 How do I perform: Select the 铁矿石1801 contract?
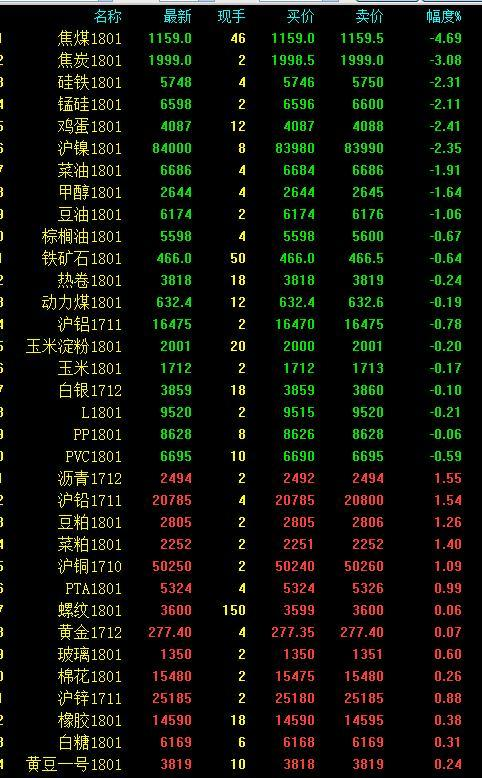coord(82,258)
